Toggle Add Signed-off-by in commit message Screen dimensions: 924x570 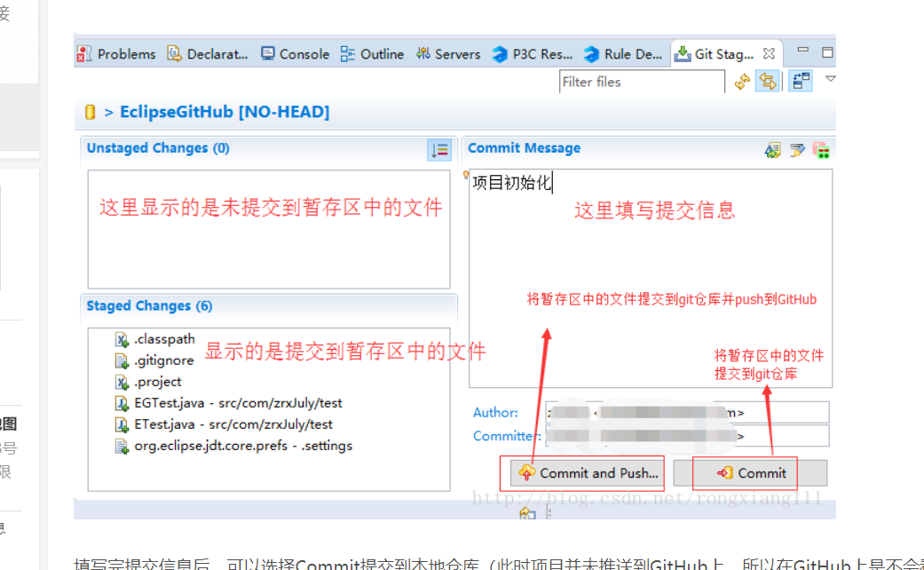[x=797, y=149]
